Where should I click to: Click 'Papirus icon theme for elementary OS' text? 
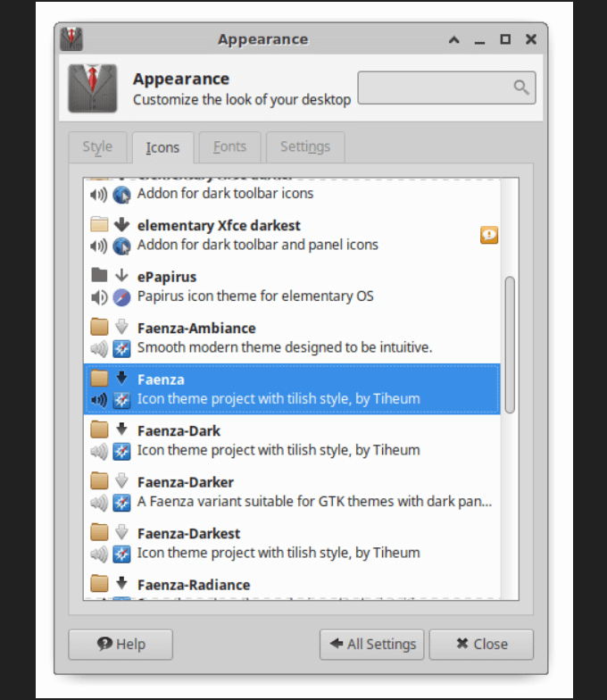coord(255,296)
